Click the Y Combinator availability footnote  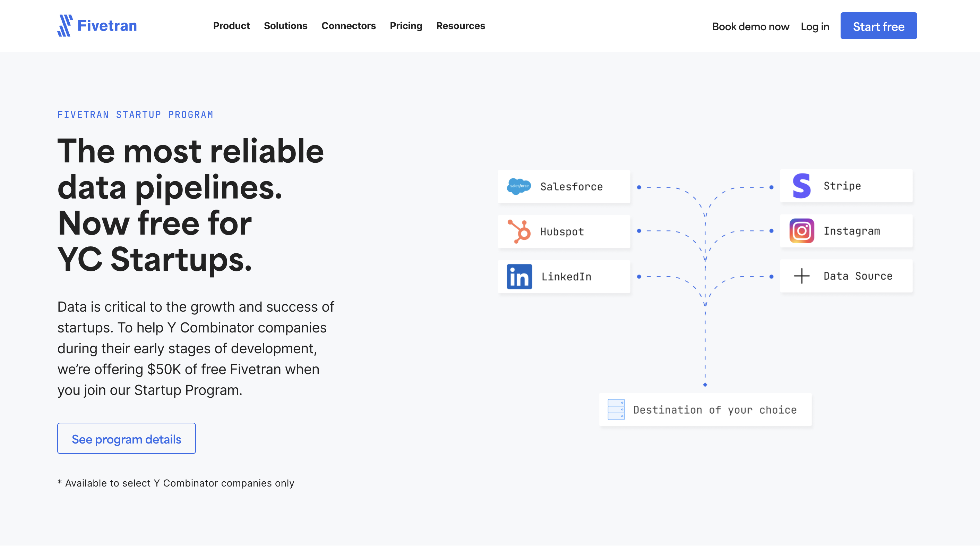(176, 483)
